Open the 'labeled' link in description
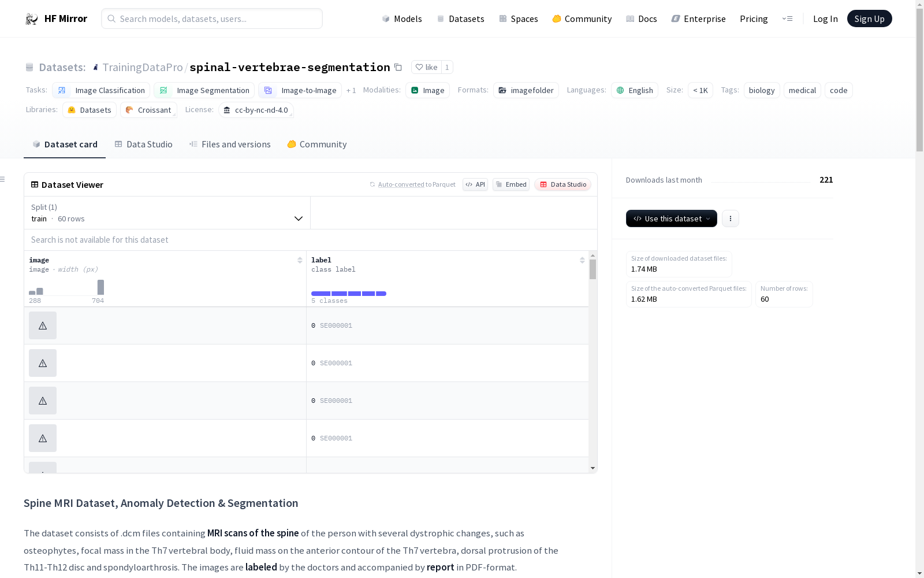Screen dimensions: 924x578 261,567
